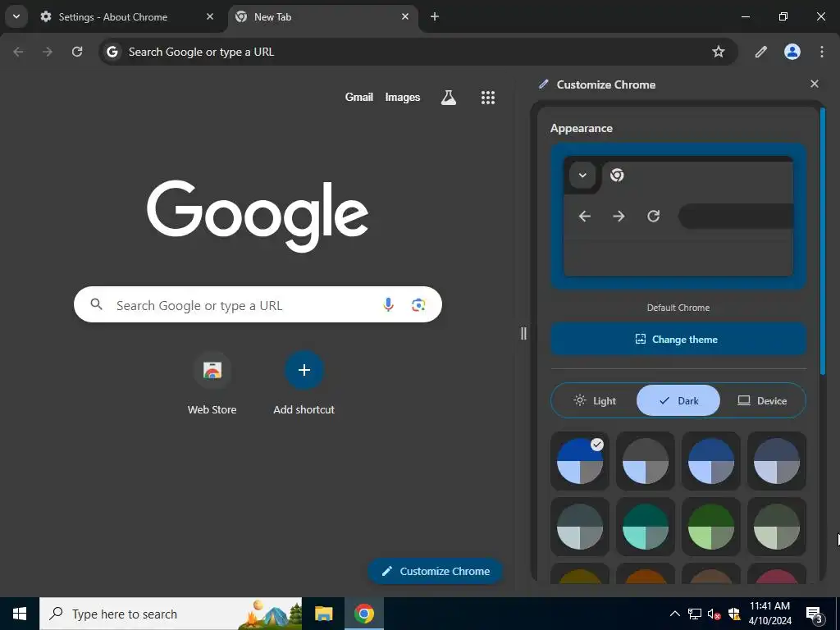Screen dimensions: 840x630
Task: Open the notification center icon
Action: pyautogui.click(x=815, y=614)
